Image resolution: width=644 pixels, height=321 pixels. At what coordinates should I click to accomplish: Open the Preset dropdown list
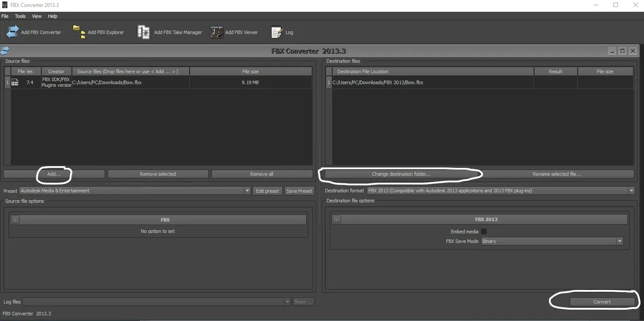135,191
